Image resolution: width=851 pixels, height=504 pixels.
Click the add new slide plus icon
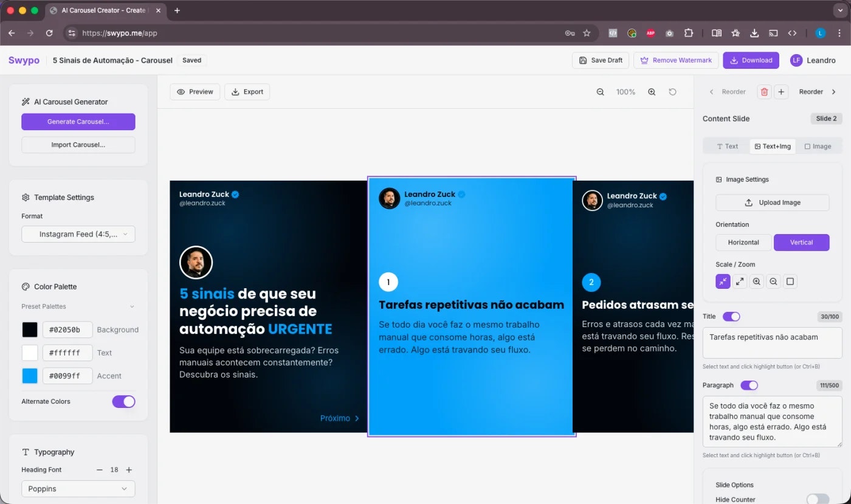pos(781,91)
